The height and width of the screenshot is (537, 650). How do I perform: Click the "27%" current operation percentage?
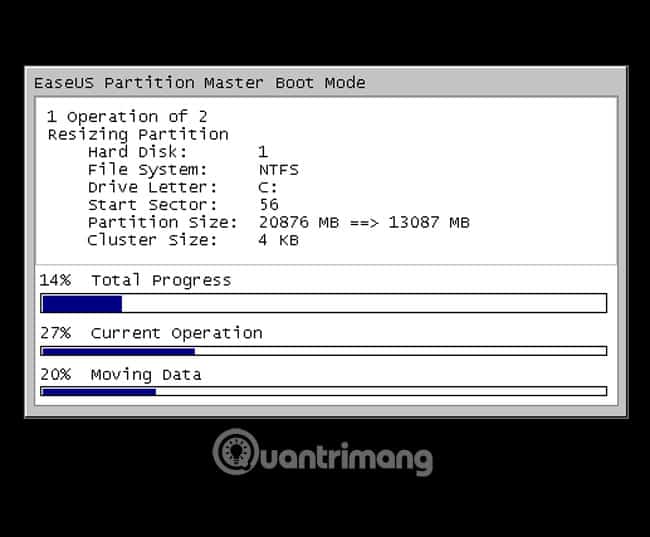pos(55,333)
